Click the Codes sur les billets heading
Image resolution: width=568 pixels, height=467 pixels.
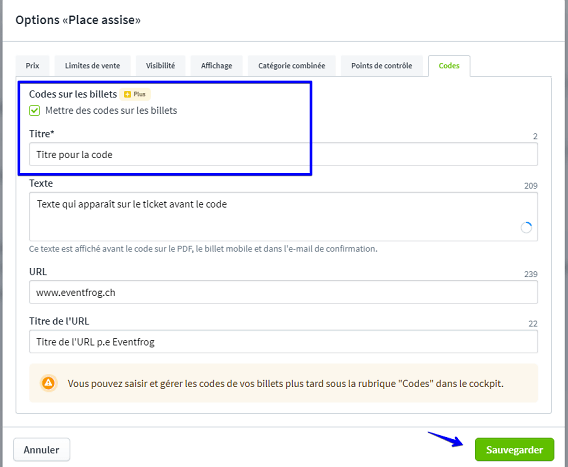point(73,94)
